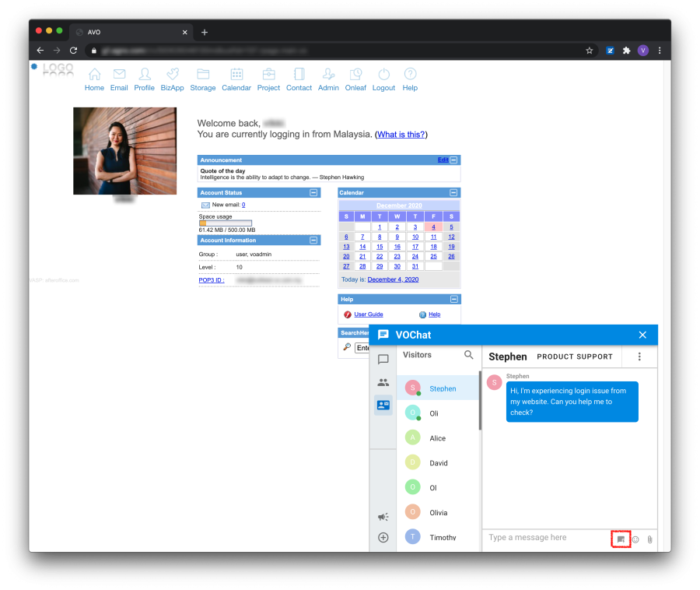Open the chats sidebar icon in VOChat
700x590 pixels.
383,360
